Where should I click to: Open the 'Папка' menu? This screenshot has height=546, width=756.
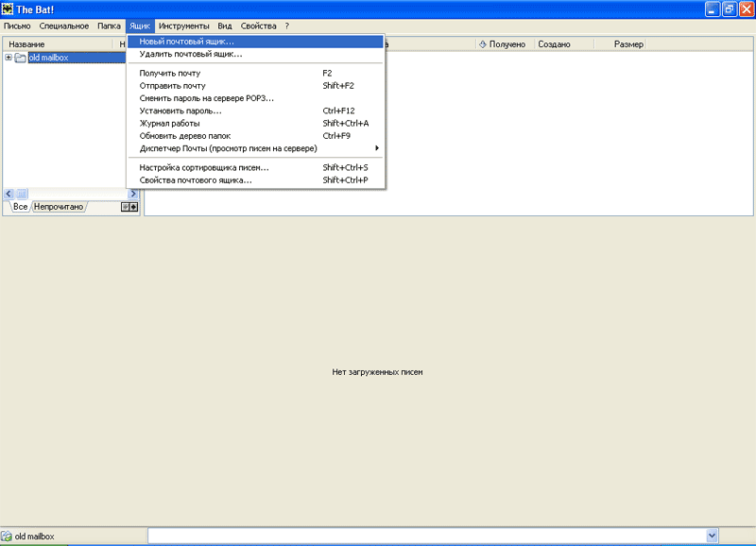pos(109,26)
